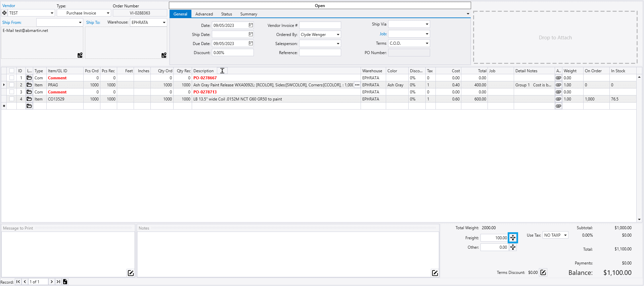This screenshot has width=644, height=286.
Task: Open the Summary tab
Action: 248,14
